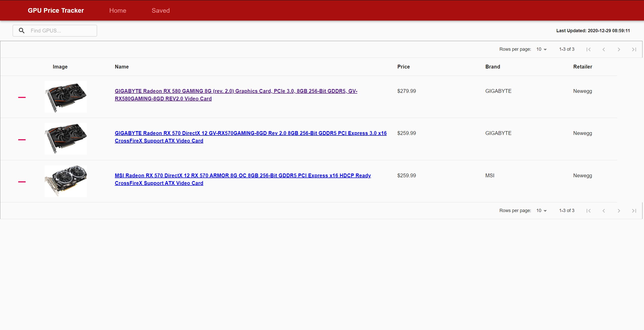This screenshot has width=644, height=330.
Task: Click the last page arrow in bottom pagination
Action: (634, 211)
